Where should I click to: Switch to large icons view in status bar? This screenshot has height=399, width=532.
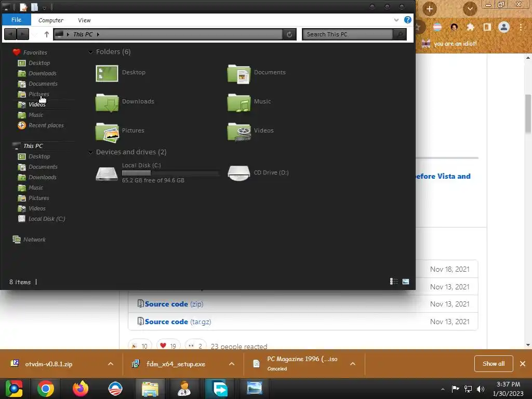[405, 281]
